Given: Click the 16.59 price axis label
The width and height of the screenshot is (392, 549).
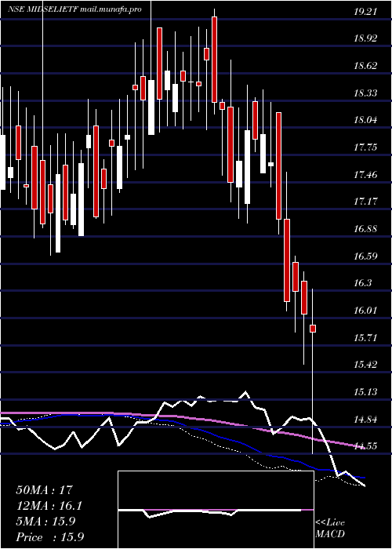Looking at the screenshot, I should (365, 256).
